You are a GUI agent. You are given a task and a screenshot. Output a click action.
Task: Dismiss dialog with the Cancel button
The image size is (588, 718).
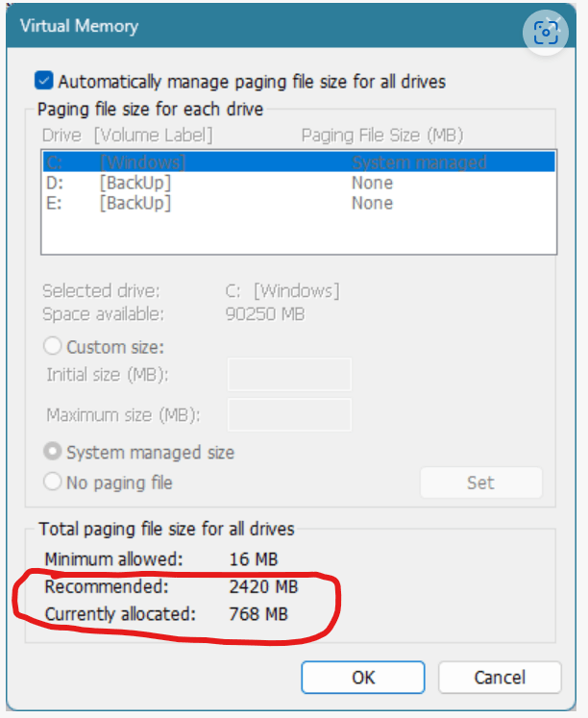500,678
